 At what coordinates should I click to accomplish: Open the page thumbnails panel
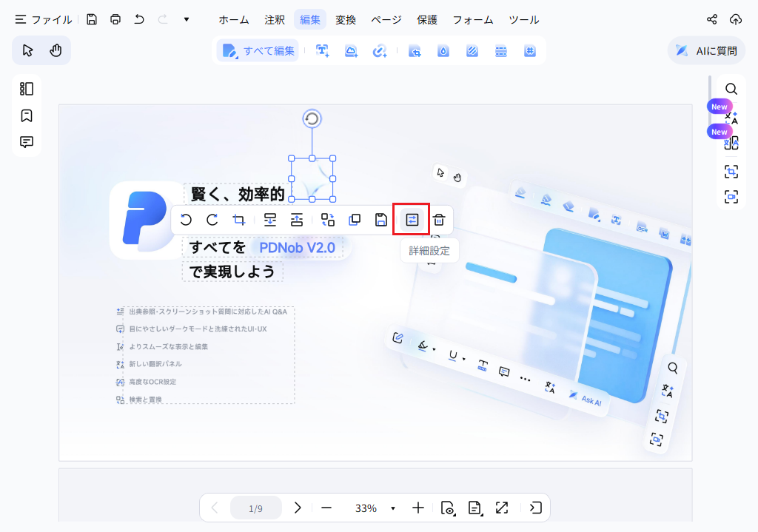(27, 89)
